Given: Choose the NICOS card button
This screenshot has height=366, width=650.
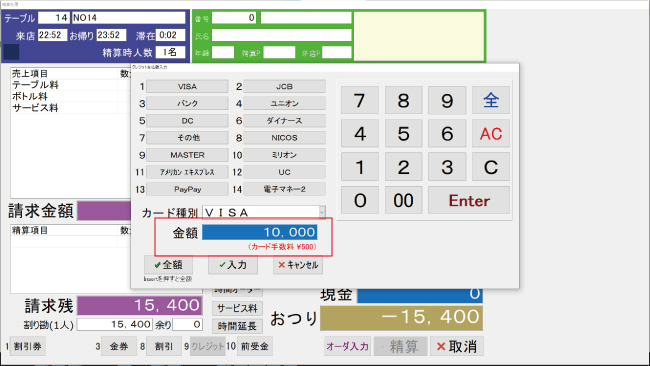Looking at the screenshot, I should click(x=284, y=138).
